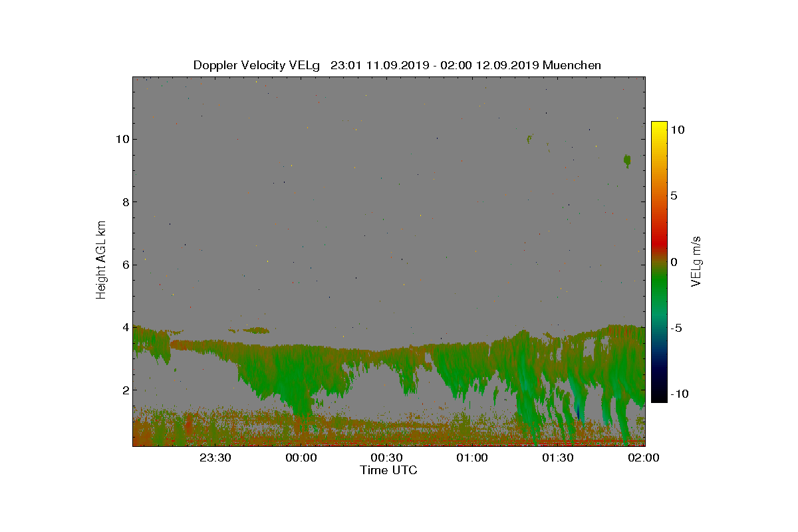The width and height of the screenshot is (798, 532).
Task: Click the '00:30' time tick label
Action: pyautogui.click(x=386, y=458)
